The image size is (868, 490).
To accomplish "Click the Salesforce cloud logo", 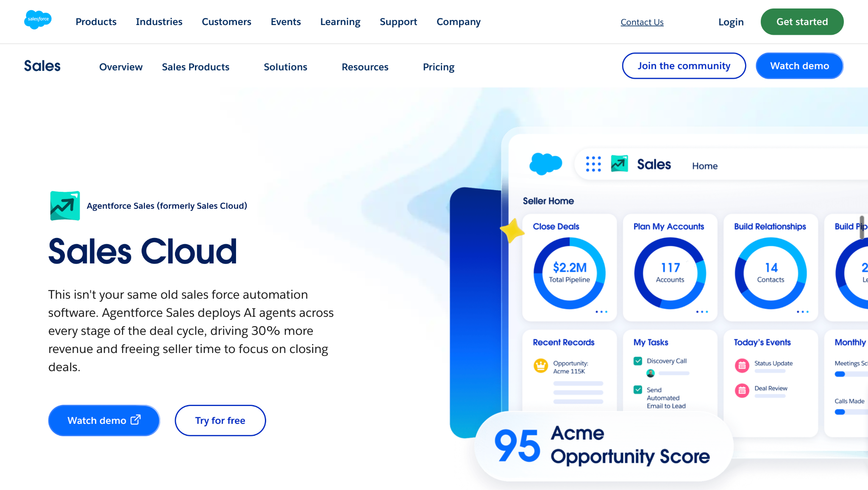I will click(38, 20).
